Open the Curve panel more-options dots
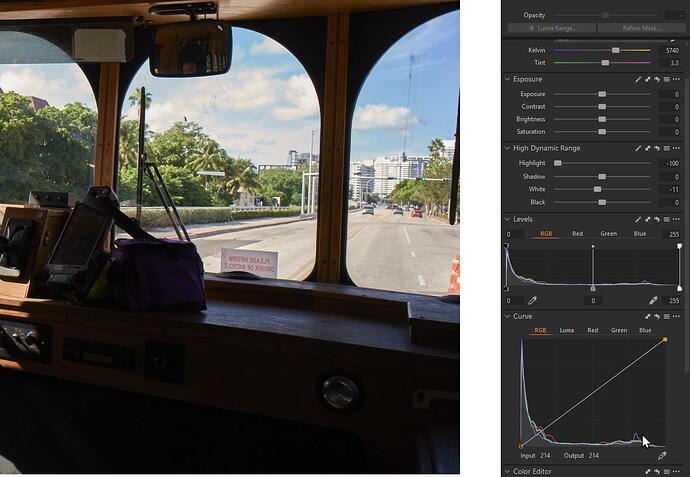 [x=676, y=316]
